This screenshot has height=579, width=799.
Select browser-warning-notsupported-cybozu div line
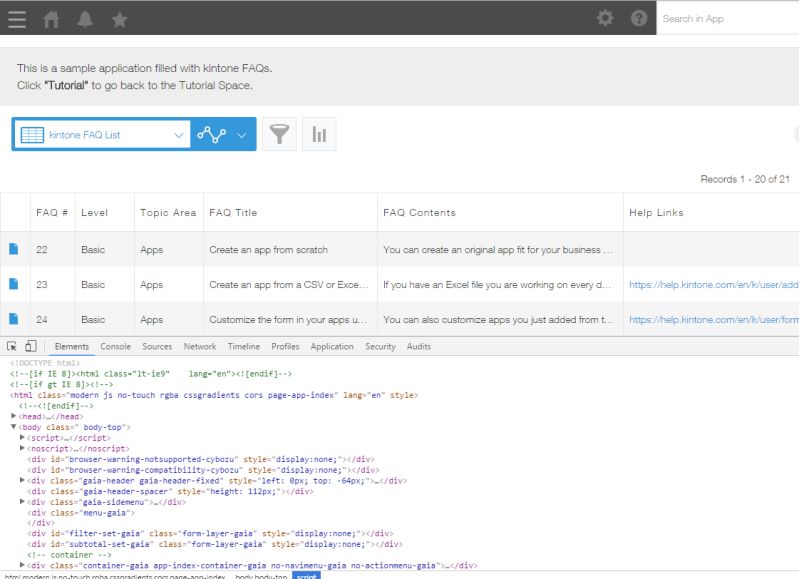(x=201, y=459)
